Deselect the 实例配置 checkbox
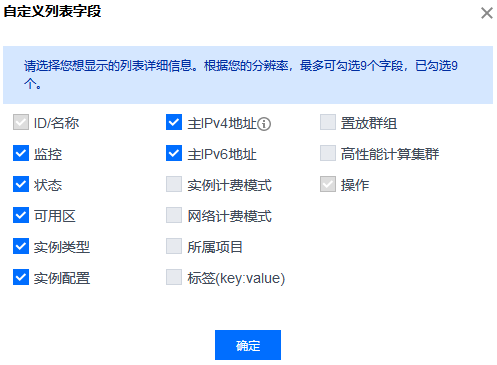Viewport: 497px width, 365px height. pos(21,277)
